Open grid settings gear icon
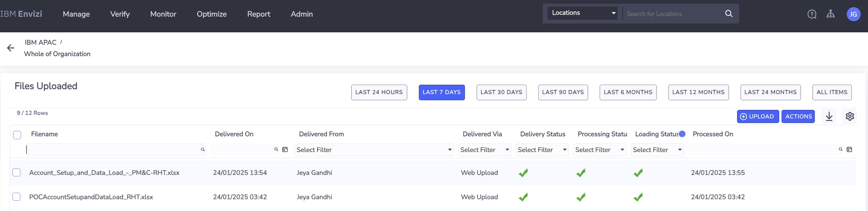The height and width of the screenshot is (211, 868). pos(849,117)
